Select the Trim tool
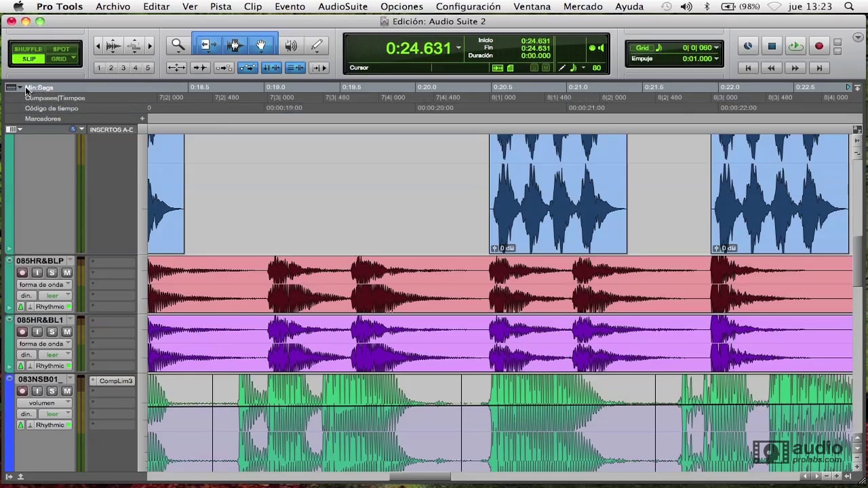The image size is (868, 488). click(x=208, y=45)
